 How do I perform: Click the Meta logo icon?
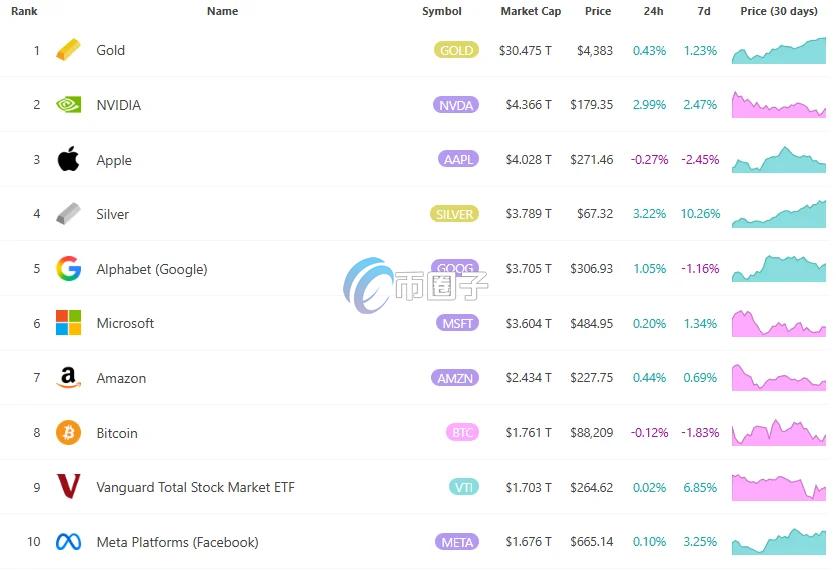[68, 542]
